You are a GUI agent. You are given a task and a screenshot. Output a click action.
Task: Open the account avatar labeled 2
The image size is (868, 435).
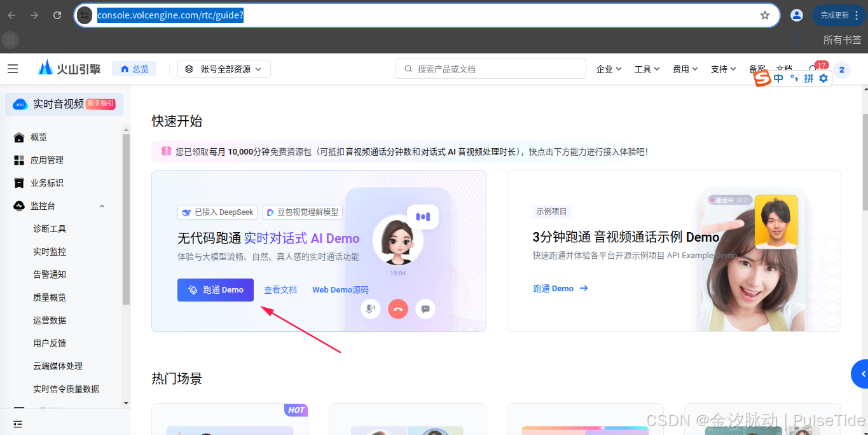point(842,69)
